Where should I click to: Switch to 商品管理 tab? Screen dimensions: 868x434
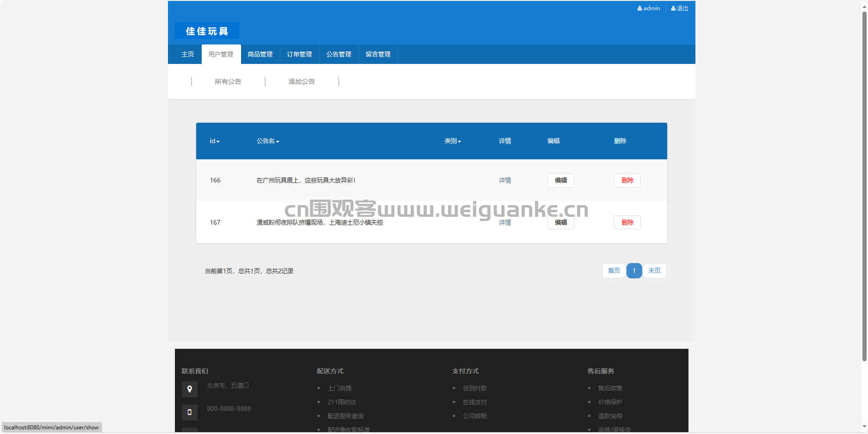(x=260, y=54)
